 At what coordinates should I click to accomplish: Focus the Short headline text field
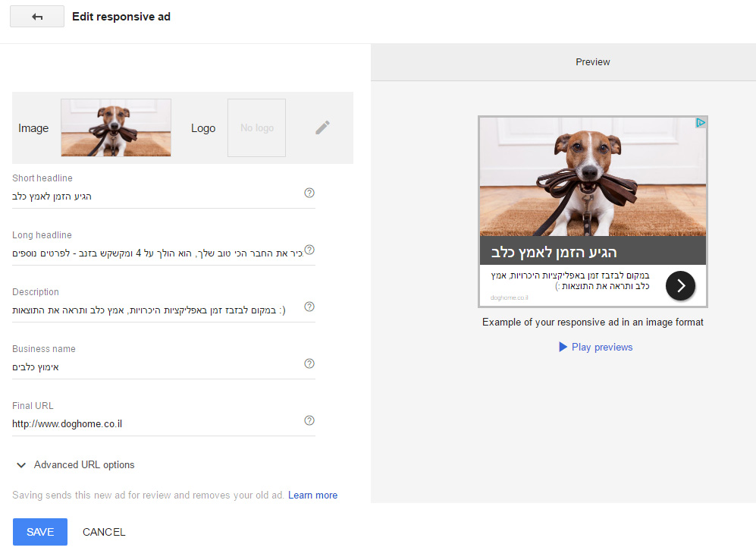pos(152,197)
